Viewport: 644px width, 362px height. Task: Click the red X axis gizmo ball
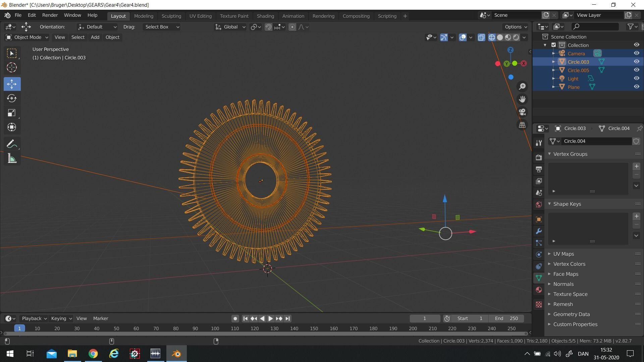point(524,63)
